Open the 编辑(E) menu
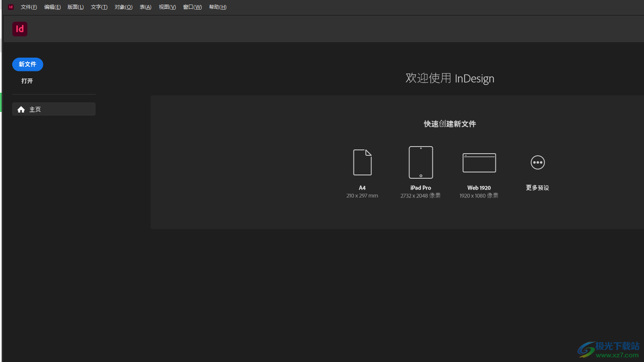The height and width of the screenshot is (362, 644). 53,7
